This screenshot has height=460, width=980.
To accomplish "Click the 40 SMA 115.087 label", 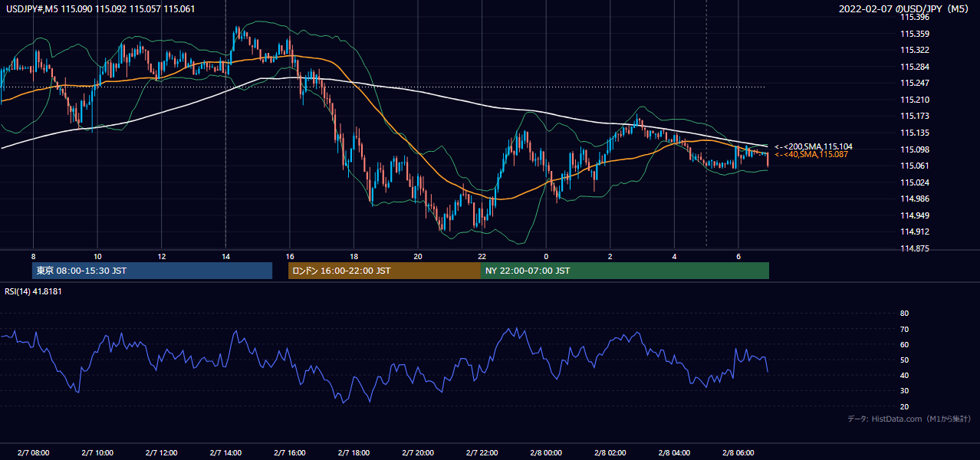I will coord(811,155).
